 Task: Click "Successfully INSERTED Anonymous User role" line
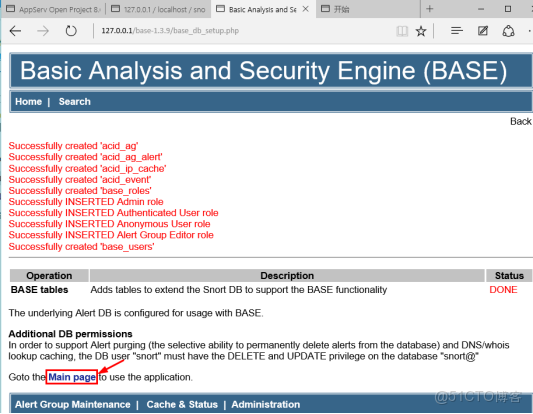coord(109,224)
